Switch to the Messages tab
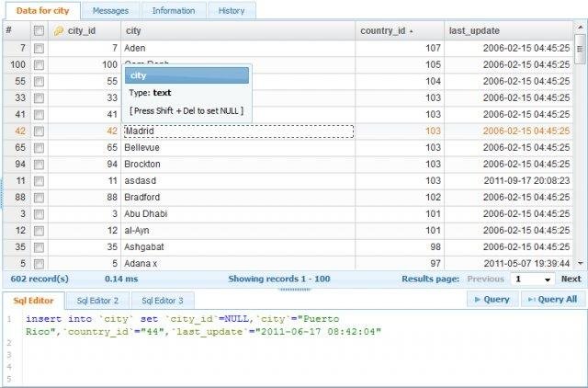 point(110,10)
